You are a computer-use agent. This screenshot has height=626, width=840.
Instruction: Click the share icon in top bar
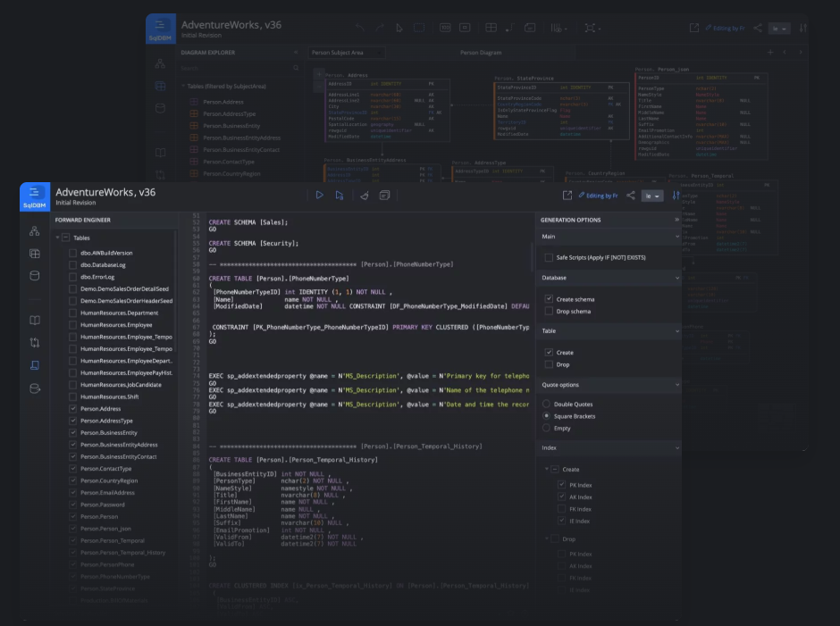[630, 196]
